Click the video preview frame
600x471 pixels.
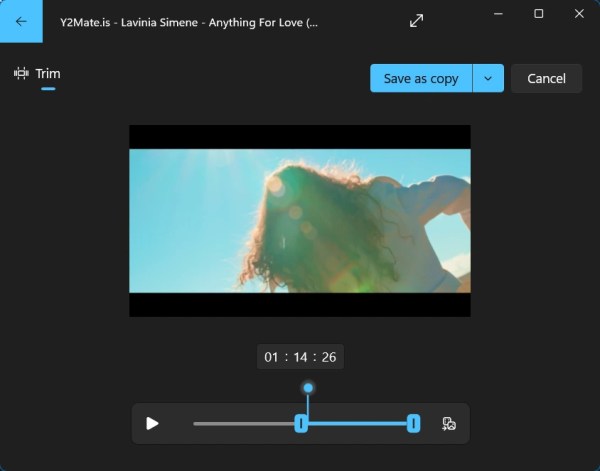pos(300,220)
